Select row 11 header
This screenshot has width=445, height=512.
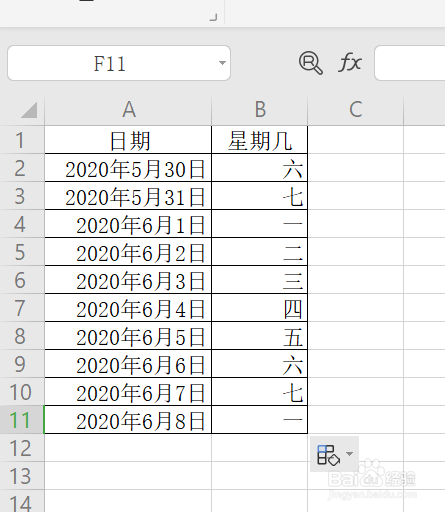click(x=22, y=420)
